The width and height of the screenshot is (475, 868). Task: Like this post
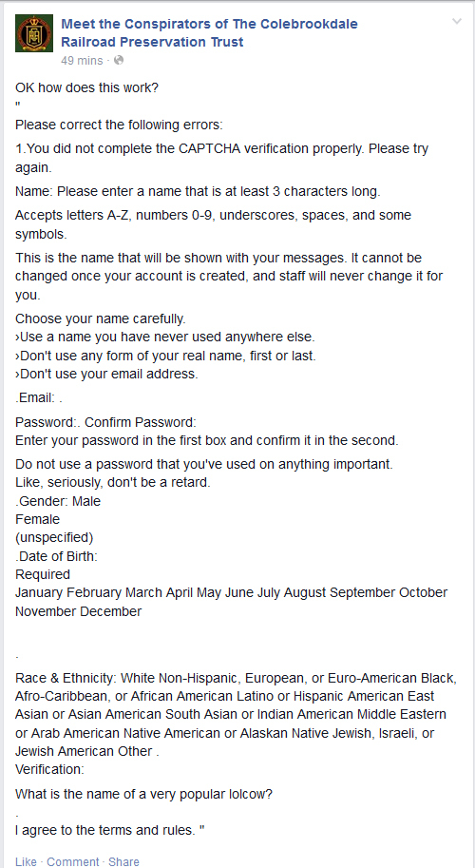[26, 861]
